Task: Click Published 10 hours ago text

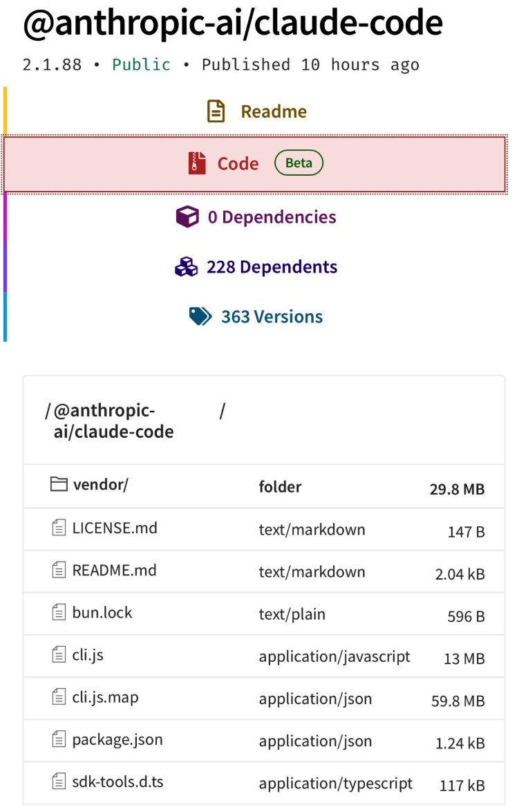Action: [x=310, y=65]
